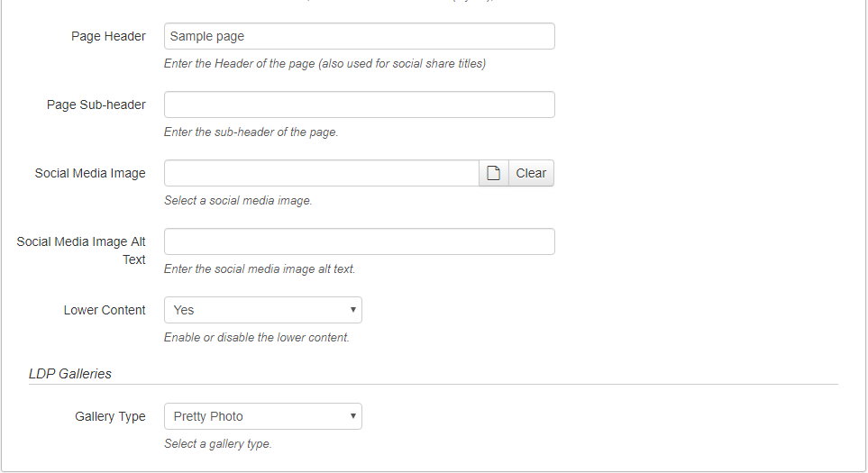Click the LDP Galleries section heading
Screen dimensions: 868x473
coord(70,373)
